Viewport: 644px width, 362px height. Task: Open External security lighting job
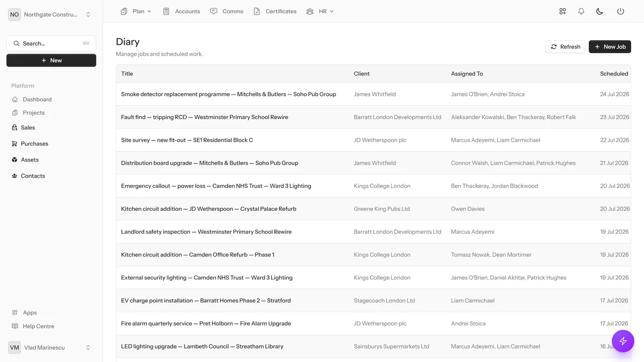pos(207,278)
